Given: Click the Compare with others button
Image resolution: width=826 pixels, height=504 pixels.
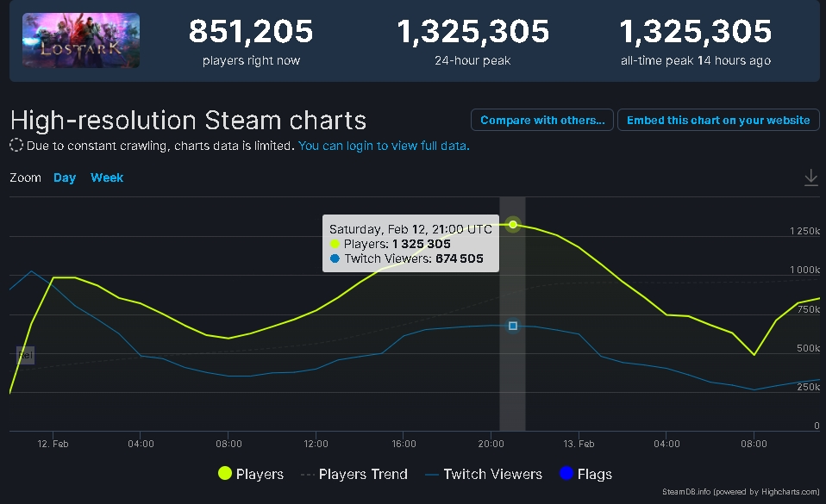Looking at the screenshot, I should (x=541, y=120).
